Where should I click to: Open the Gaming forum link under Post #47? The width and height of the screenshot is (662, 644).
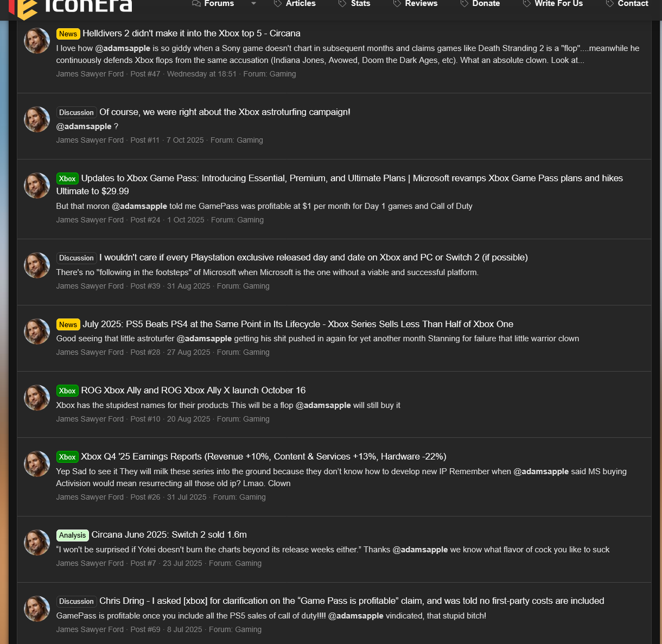[283, 74]
